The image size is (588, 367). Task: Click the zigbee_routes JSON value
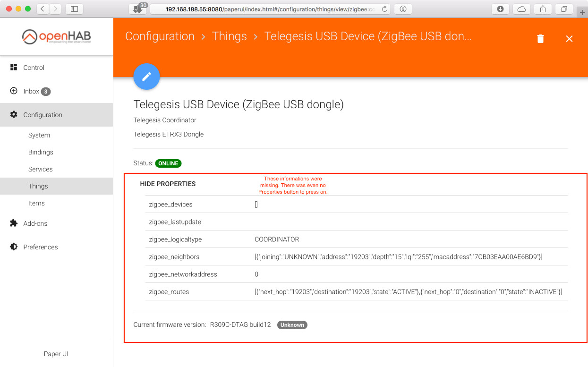(409, 292)
